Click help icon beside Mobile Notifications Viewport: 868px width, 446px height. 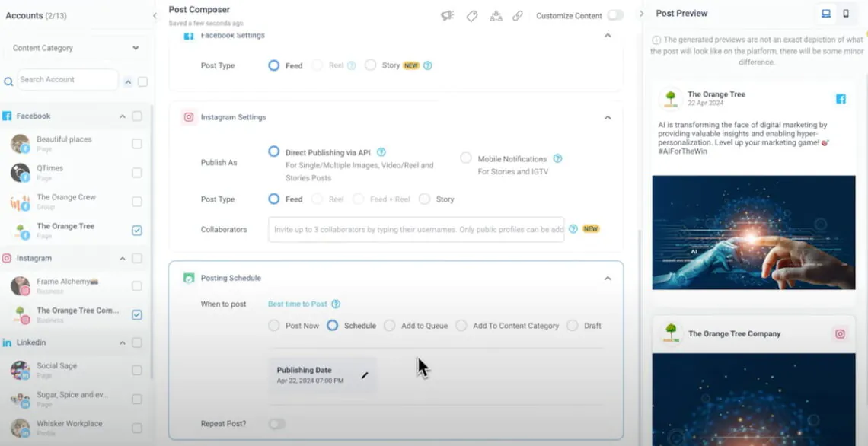point(557,158)
